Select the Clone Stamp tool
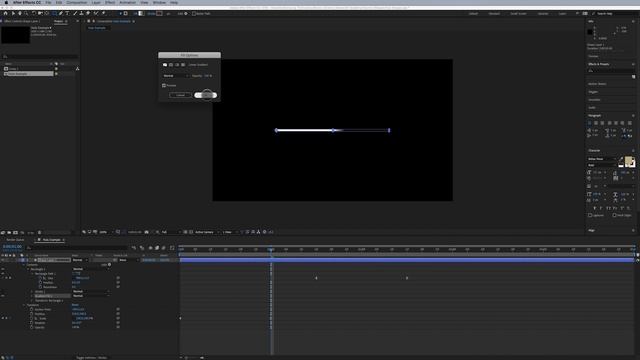Viewport: 640px width, 360px height. [81, 13]
